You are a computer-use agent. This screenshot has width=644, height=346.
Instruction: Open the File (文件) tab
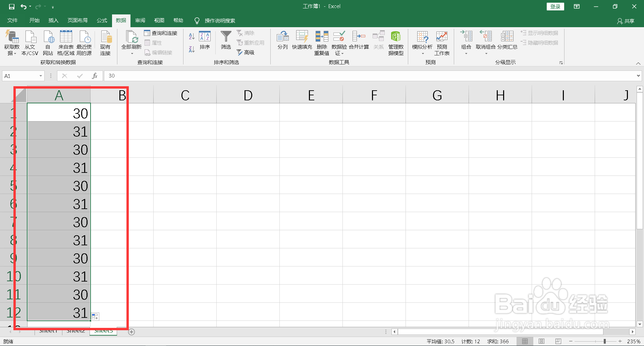[x=12, y=20]
